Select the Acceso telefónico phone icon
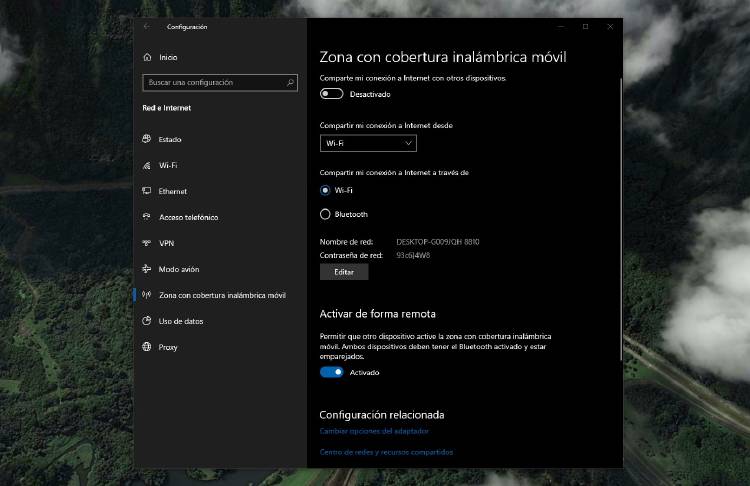 click(147, 217)
